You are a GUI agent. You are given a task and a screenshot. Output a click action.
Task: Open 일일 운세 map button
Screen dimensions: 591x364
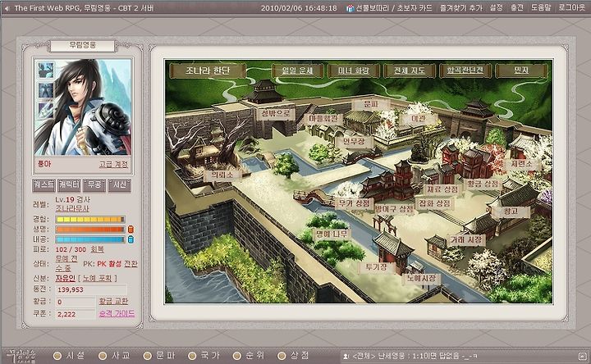pos(298,71)
